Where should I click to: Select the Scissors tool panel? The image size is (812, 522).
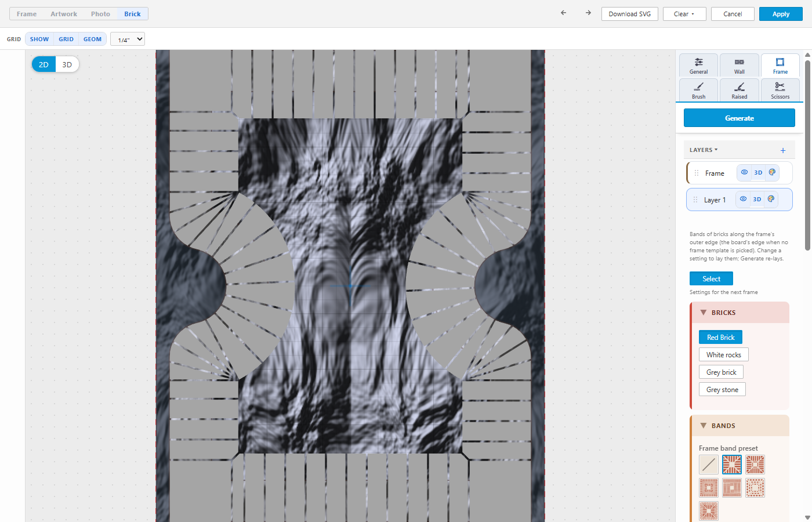click(780, 90)
